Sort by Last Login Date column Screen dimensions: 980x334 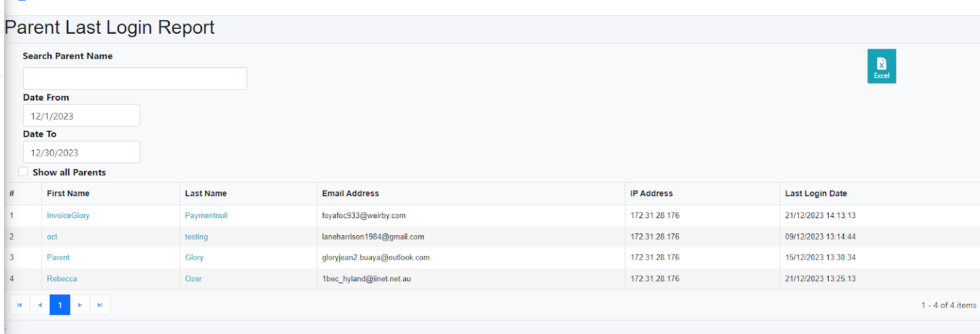[x=816, y=194]
